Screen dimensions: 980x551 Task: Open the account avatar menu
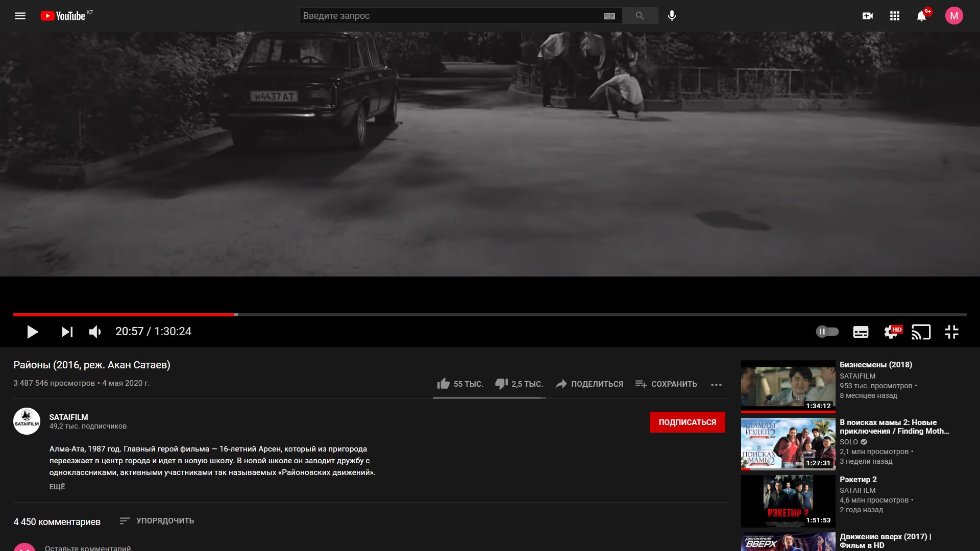(953, 16)
